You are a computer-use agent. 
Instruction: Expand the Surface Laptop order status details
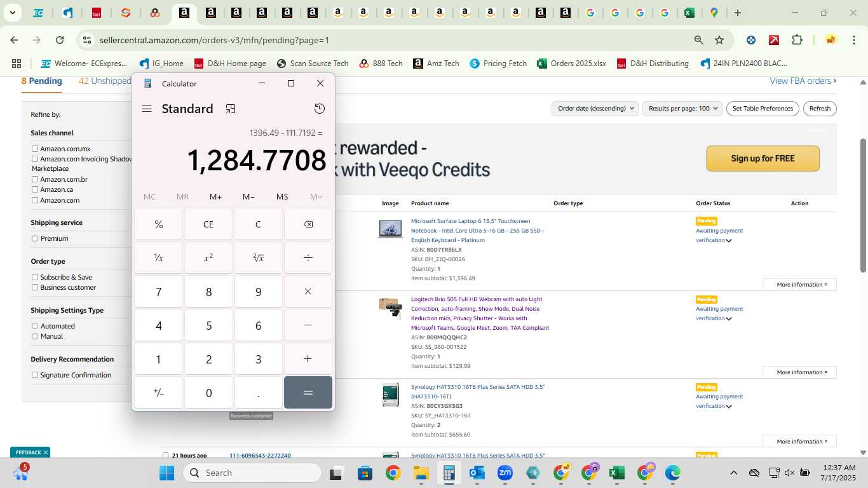729,240
